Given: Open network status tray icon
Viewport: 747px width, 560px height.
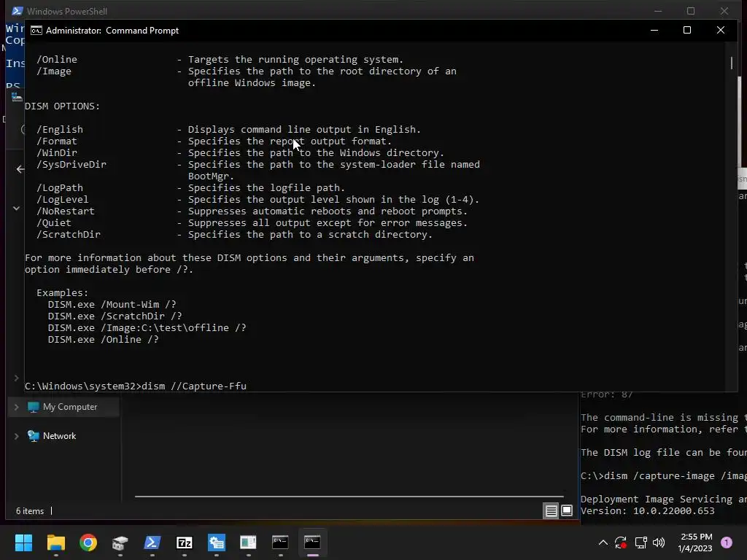Looking at the screenshot, I should tap(640, 542).
